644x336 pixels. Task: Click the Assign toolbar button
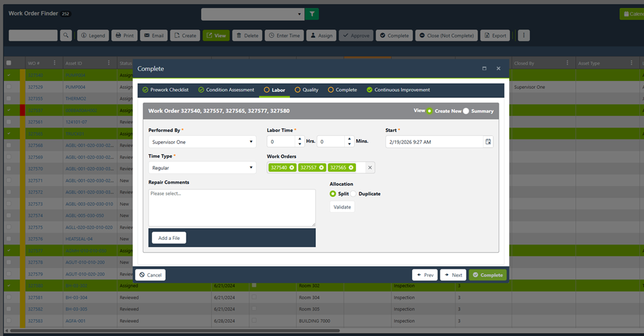pos(321,35)
